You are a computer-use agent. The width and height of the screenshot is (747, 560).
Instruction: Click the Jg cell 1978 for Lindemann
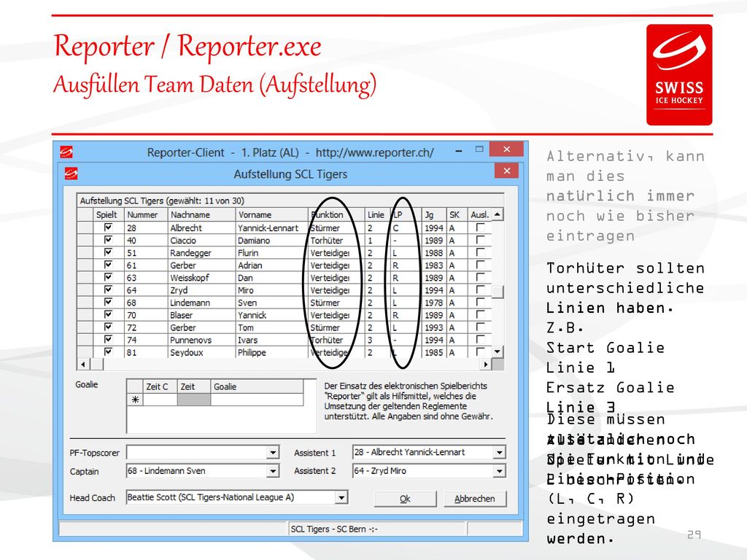(x=434, y=303)
